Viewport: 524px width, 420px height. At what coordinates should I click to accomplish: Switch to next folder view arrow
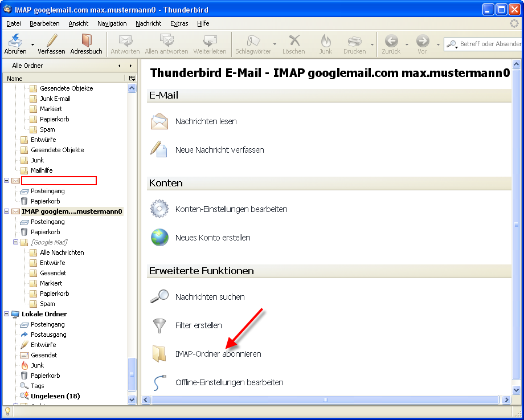point(130,66)
